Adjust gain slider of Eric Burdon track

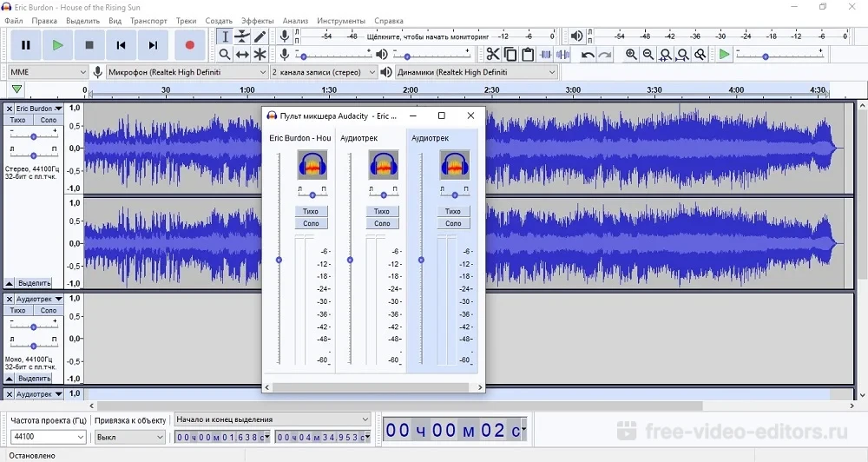pyautogui.click(x=34, y=136)
